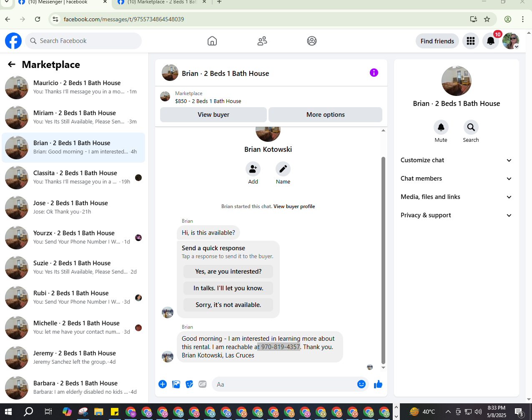This screenshot has width=532, height=420.
Task: Expand Chat members section
Action: point(457,179)
